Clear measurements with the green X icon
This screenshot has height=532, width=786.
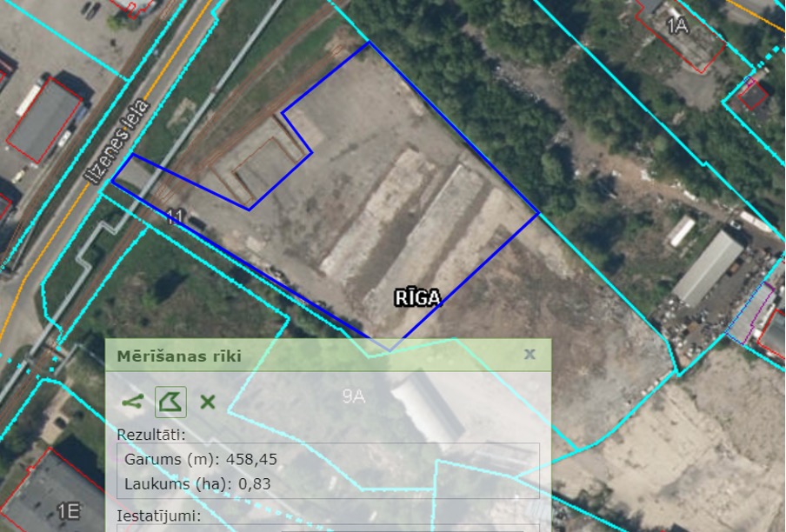coord(207,402)
